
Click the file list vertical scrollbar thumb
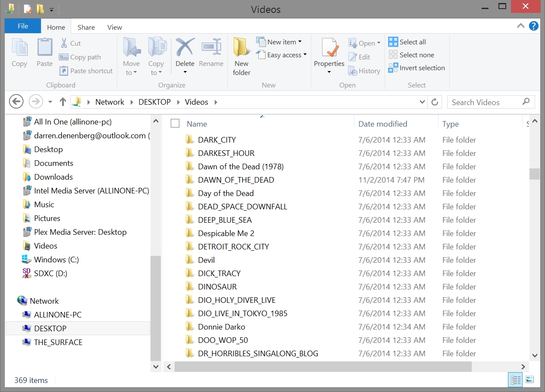point(535,174)
